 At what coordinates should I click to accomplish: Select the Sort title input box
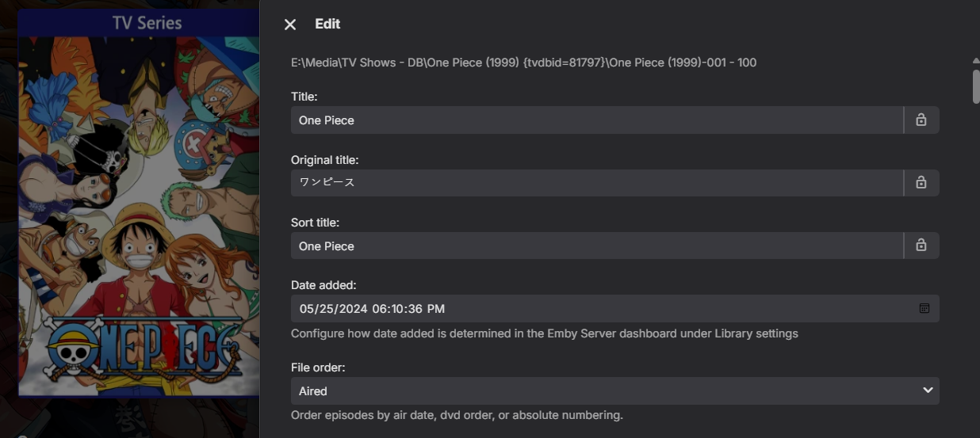pyautogui.click(x=596, y=246)
